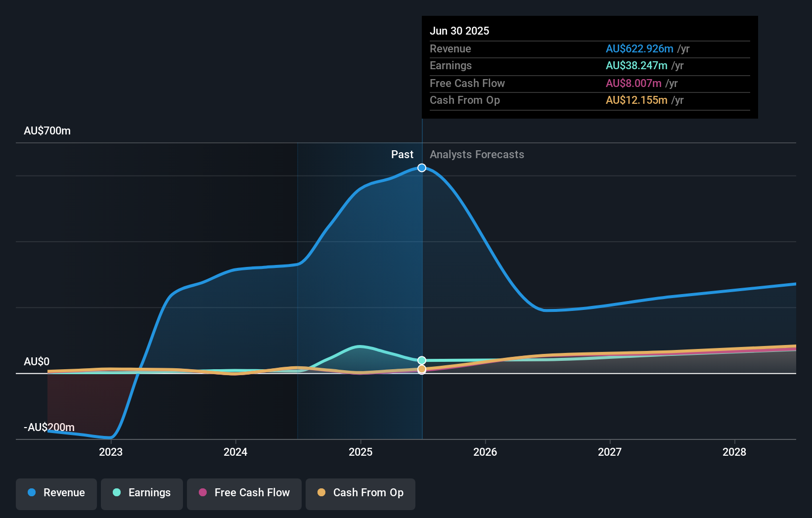Toggle the Revenue series visibility
This screenshot has height=518, width=812.
56,494
